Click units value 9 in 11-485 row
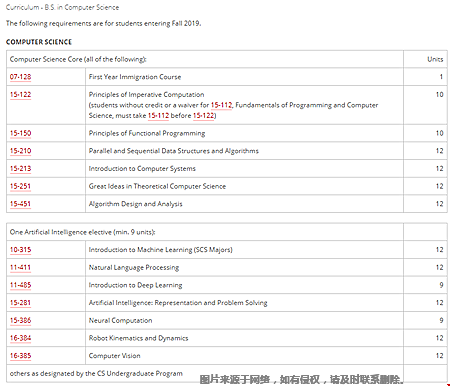The image size is (450, 386). pos(441,285)
